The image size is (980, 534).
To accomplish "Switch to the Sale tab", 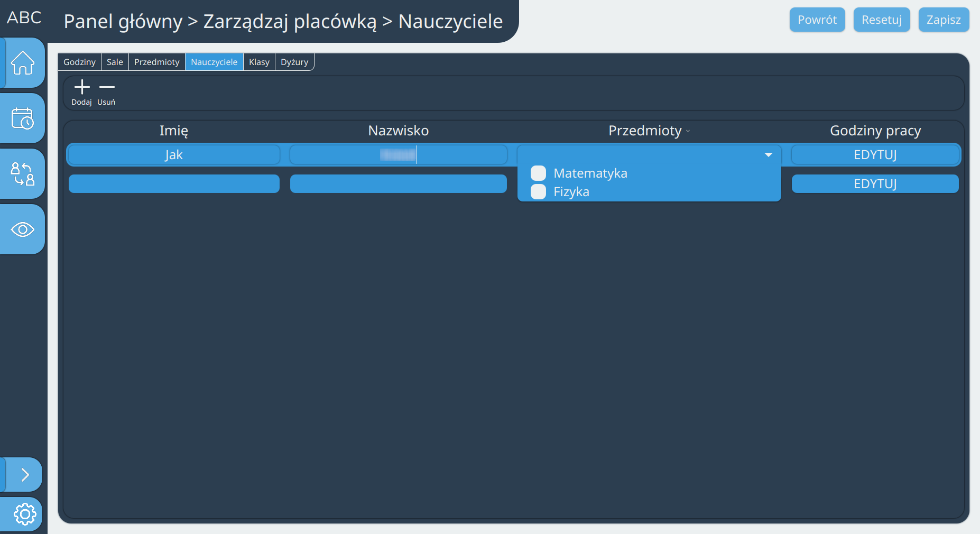I will [x=115, y=62].
